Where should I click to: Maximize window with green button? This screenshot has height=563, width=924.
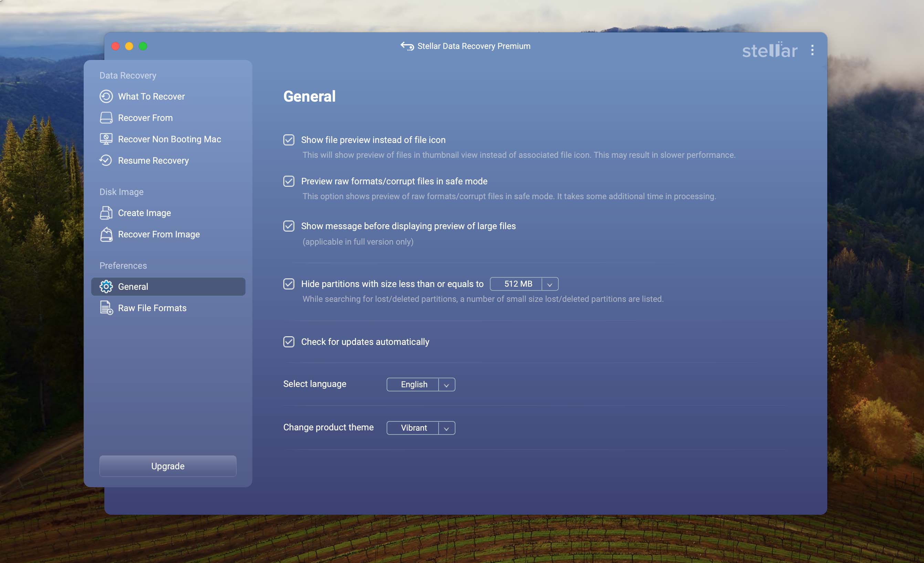pyautogui.click(x=143, y=46)
